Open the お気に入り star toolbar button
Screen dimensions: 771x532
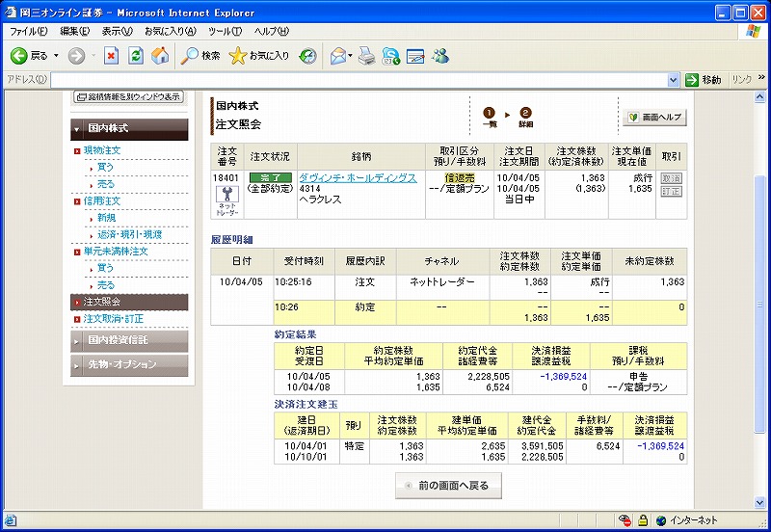pyautogui.click(x=259, y=56)
